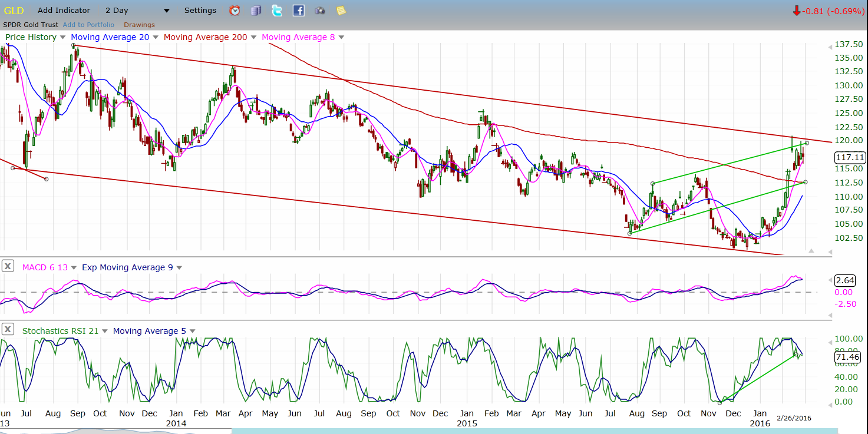Image resolution: width=868 pixels, height=434 pixels.
Task: Select the green channel handle at late August 2015 high
Action: [x=652, y=184]
